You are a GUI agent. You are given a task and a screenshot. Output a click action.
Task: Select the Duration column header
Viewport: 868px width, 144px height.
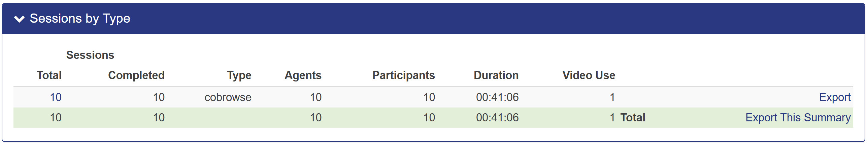tap(496, 75)
